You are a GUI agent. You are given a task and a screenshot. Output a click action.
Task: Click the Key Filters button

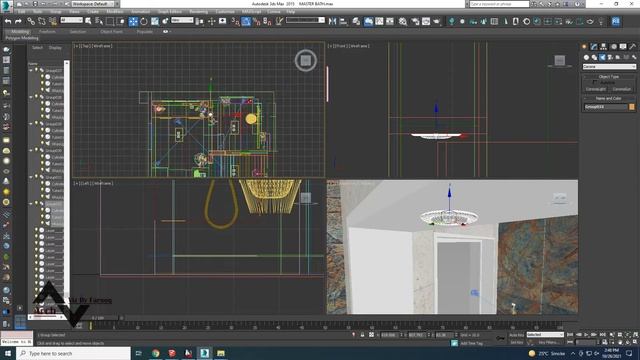(x=548, y=342)
